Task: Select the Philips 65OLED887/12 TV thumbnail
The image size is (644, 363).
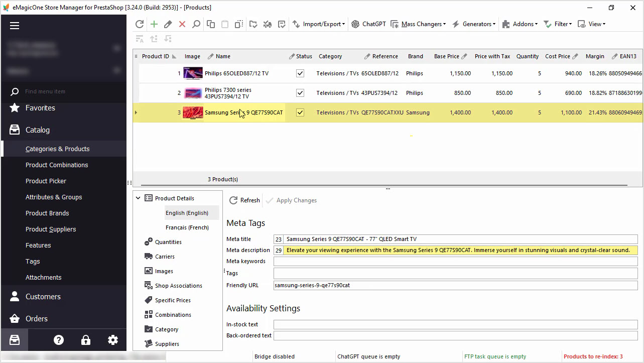Action: tap(193, 73)
